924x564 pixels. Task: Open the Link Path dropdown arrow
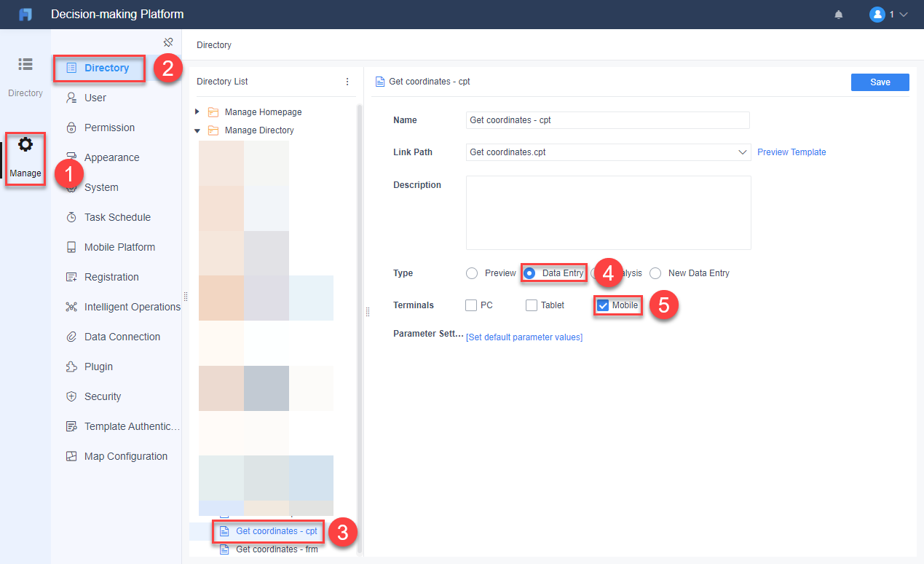pyautogui.click(x=743, y=152)
